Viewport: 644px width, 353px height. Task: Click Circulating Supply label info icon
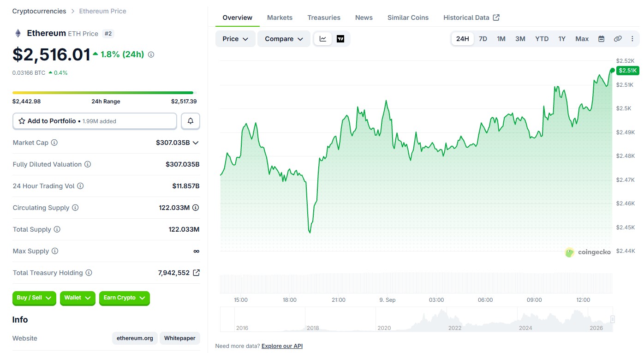(x=75, y=208)
